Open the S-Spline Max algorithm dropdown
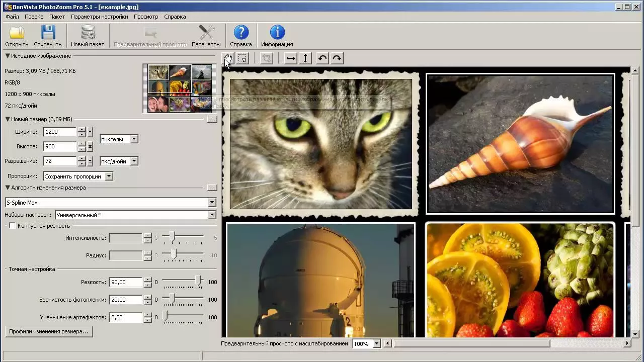 [x=212, y=203]
